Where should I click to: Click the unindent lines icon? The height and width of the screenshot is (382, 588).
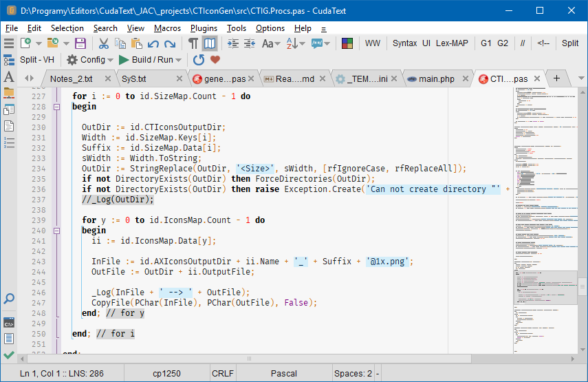250,43
